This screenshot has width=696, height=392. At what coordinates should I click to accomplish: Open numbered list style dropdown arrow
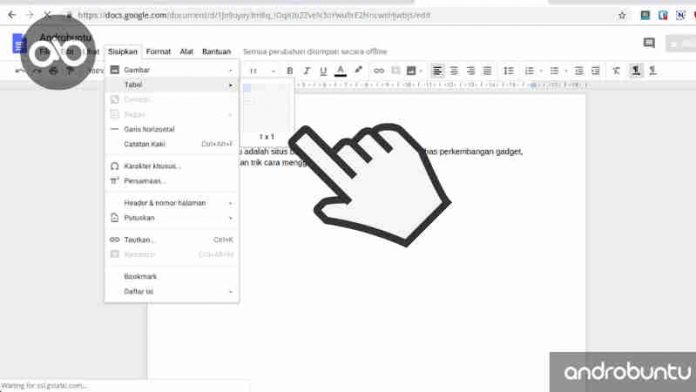click(x=541, y=71)
